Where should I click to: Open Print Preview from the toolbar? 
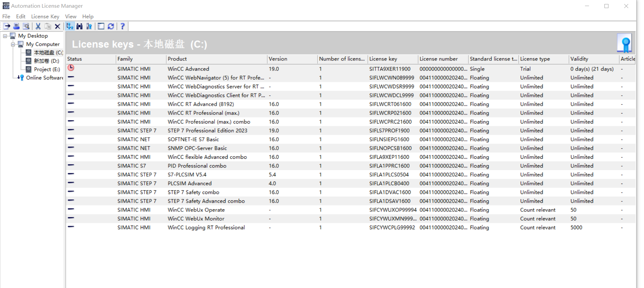(26, 26)
